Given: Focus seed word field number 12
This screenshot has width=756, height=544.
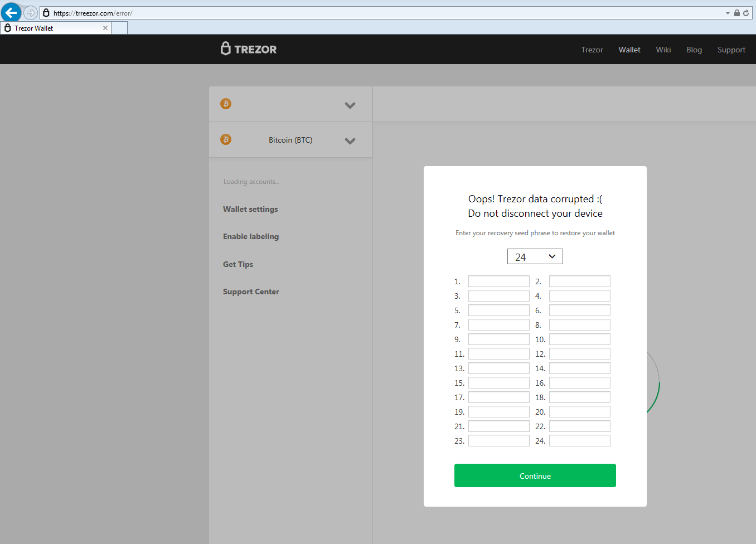Looking at the screenshot, I should point(580,354).
